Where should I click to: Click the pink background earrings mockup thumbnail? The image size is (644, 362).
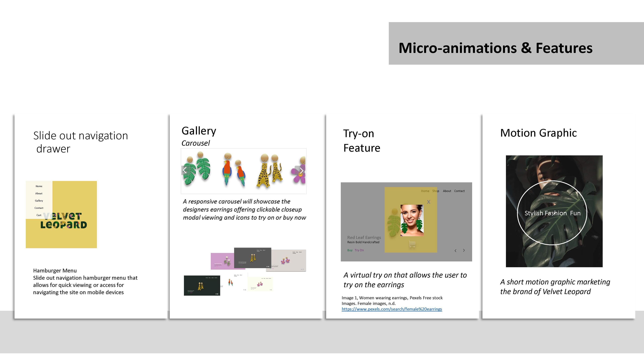(x=223, y=261)
